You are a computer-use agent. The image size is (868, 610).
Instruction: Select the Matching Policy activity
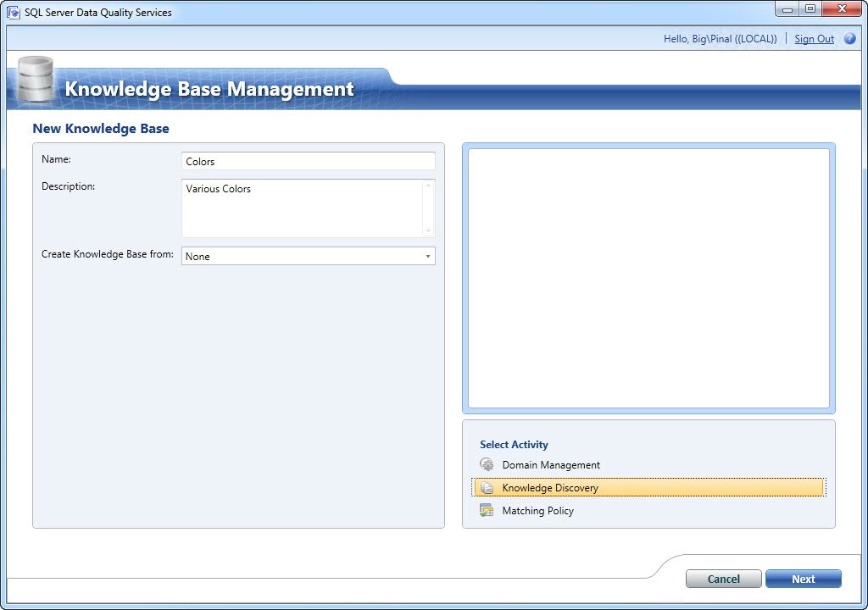tap(648, 510)
